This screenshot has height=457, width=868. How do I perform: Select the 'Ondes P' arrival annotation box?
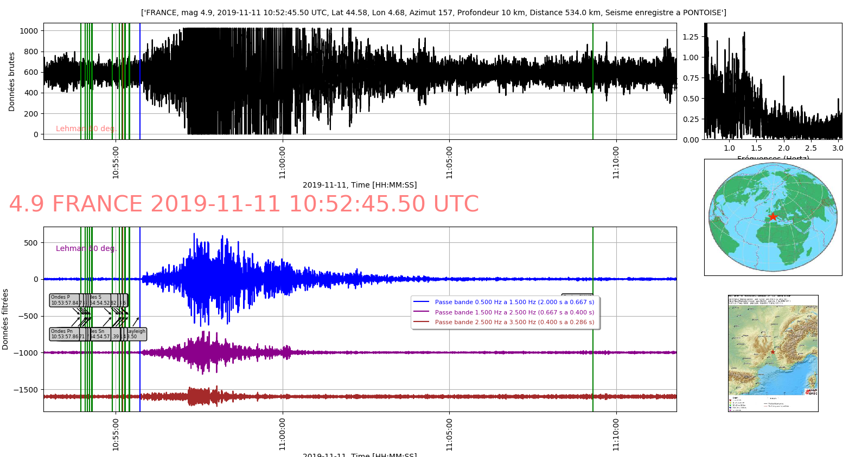(x=65, y=300)
